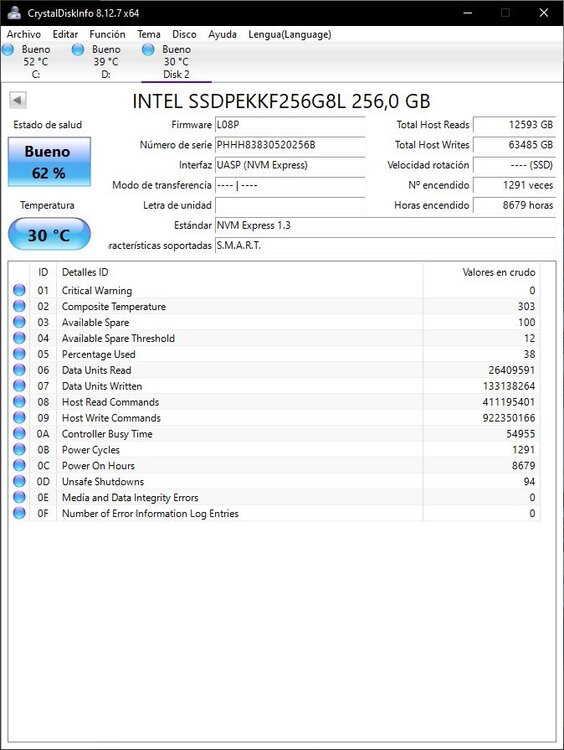
Task: Click the status orb for Host Write Commands
Action: coord(19,418)
